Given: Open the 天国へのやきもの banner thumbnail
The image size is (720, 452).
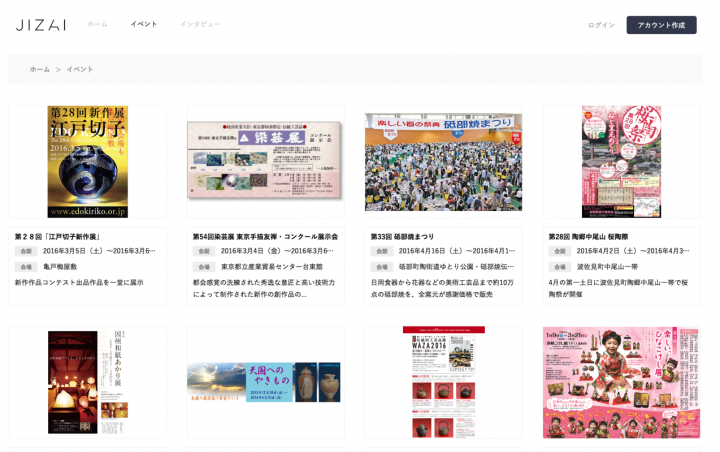Looking at the screenshot, I should pyautogui.click(x=265, y=382).
